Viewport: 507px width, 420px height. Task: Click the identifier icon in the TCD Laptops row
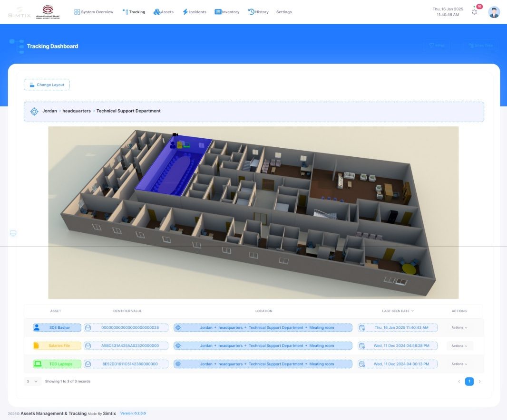click(x=88, y=364)
